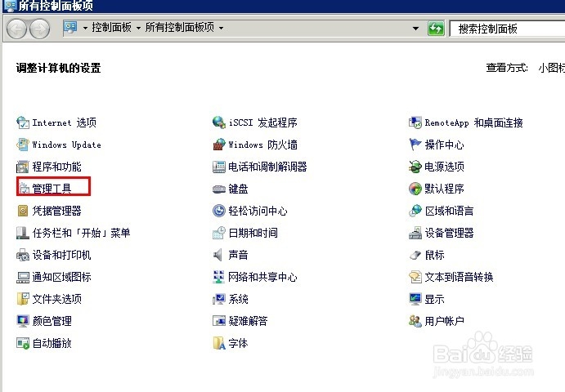565x392 pixels.
Task: Click the 用户帐户 users icon
Action: pos(415,321)
